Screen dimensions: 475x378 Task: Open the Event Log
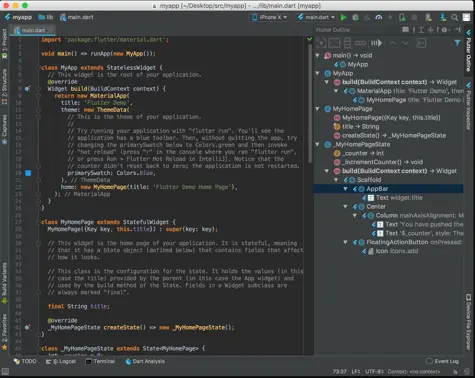(442, 361)
